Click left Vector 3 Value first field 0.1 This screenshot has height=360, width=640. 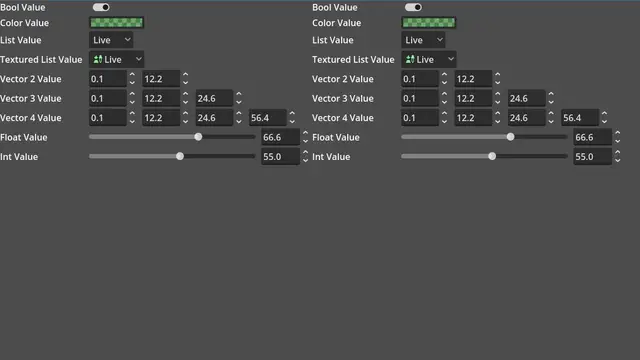[108, 98]
